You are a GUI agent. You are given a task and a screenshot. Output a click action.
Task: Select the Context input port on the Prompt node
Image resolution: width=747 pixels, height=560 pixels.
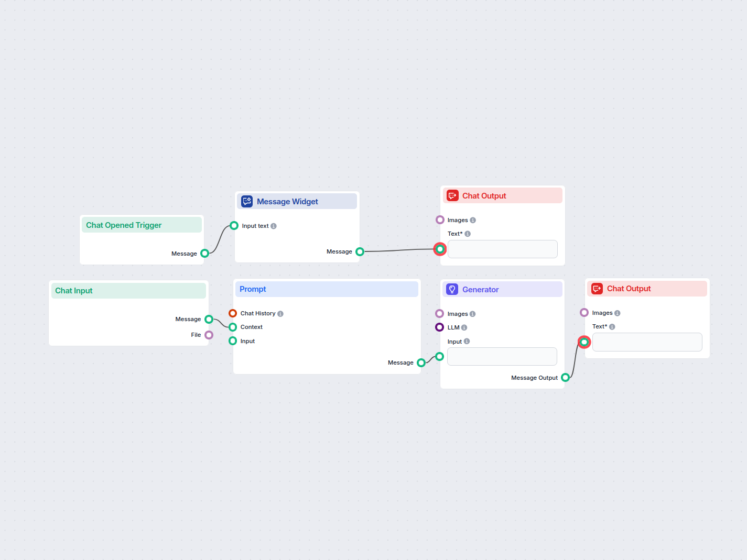tap(232, 327)
